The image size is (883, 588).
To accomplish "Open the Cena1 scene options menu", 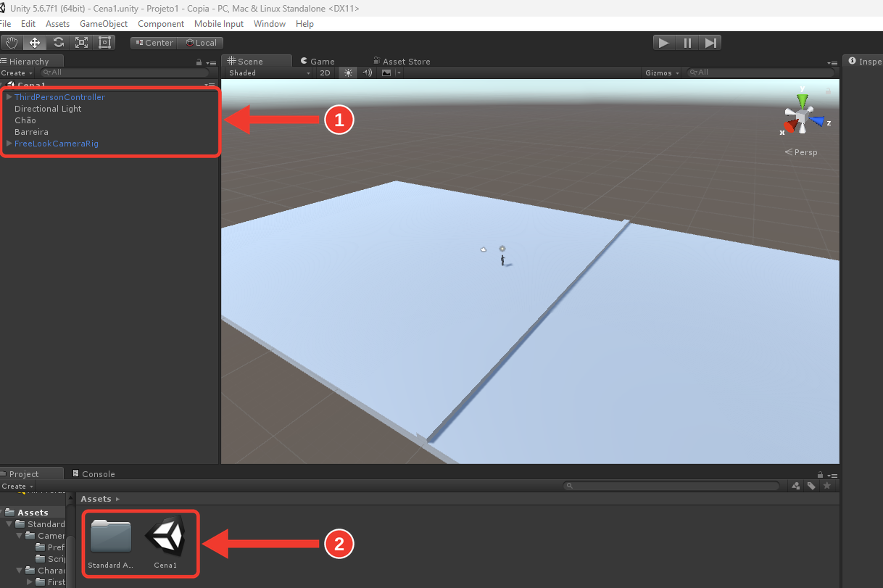I will click(211, 85).
